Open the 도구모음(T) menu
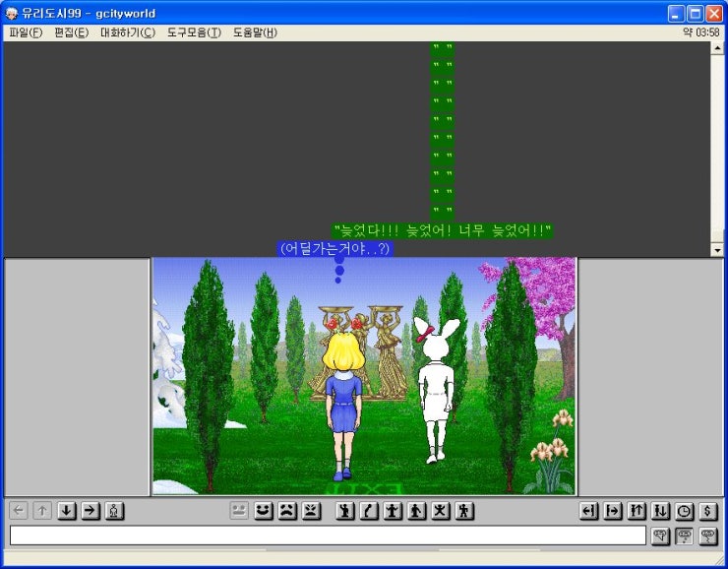Image resolution: width=728 pixels, height=569 pixels. pyautogui.click(x=194, y=32)
